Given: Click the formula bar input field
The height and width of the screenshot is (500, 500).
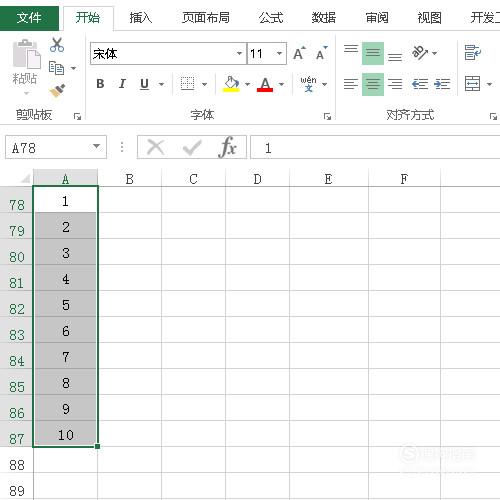Looking at the screenshot, I should pos(375,147).
